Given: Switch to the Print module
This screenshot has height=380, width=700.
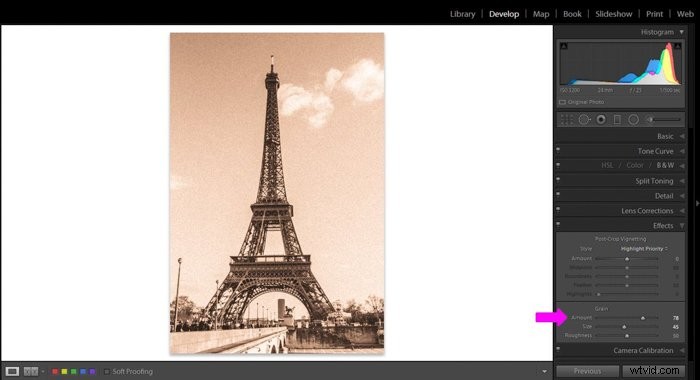Looking at the screenshot, I should [654, 14].
